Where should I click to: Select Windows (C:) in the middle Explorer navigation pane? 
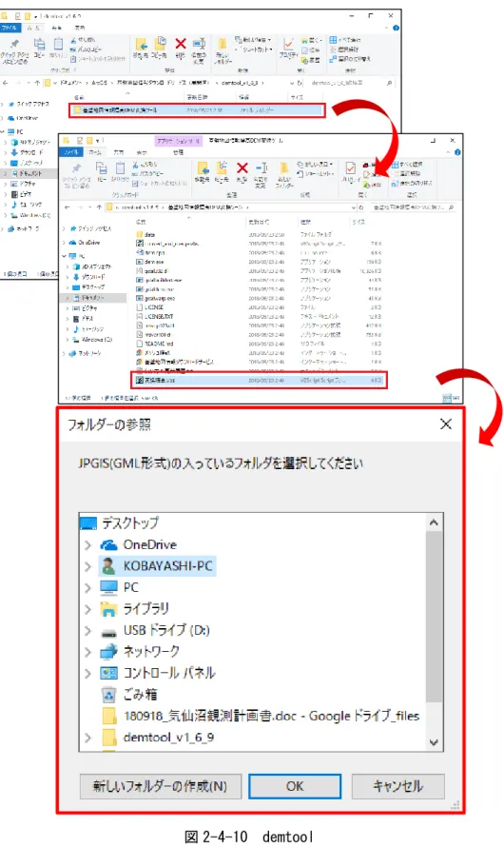point(92,339)
